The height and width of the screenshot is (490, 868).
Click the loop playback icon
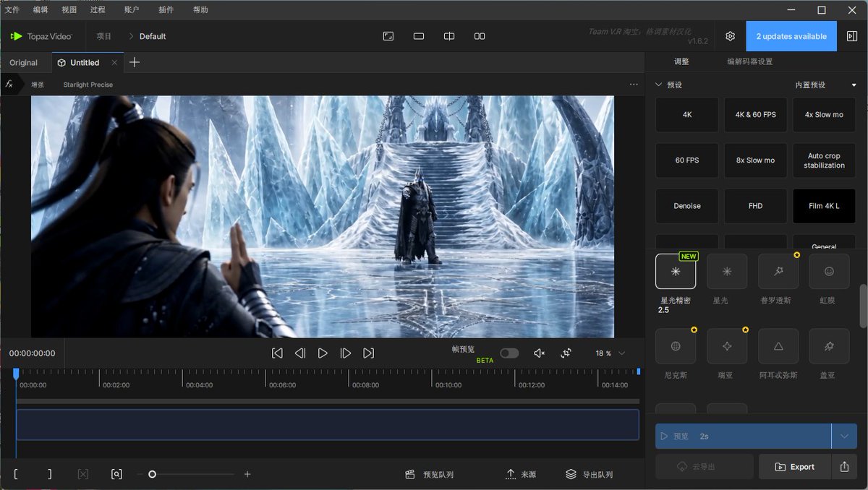tap(566, 353)
